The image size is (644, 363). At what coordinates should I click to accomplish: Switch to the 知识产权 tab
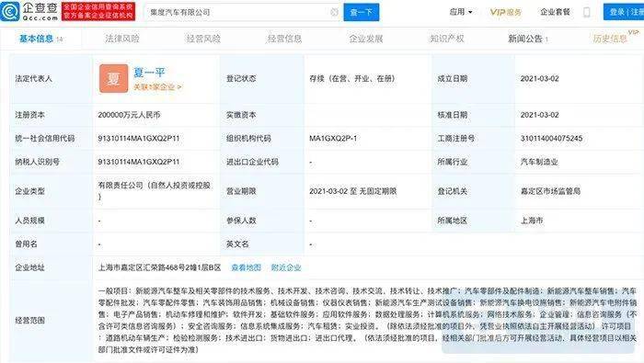coord(447,39)
